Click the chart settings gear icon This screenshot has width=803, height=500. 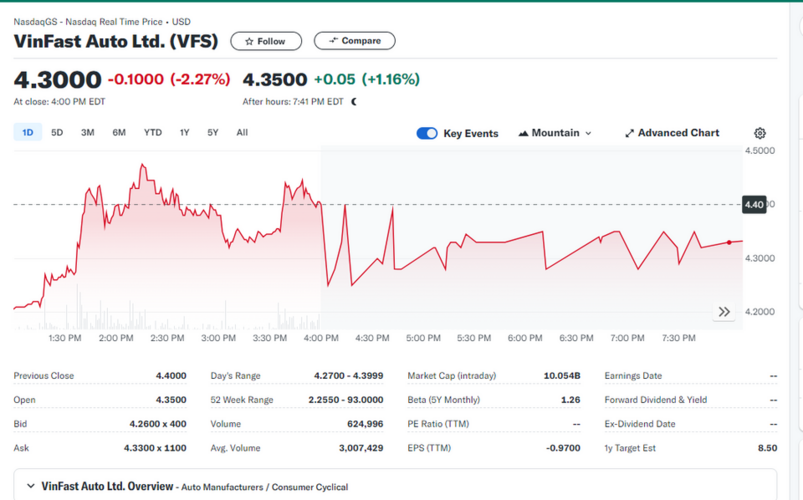pos(760,133)
